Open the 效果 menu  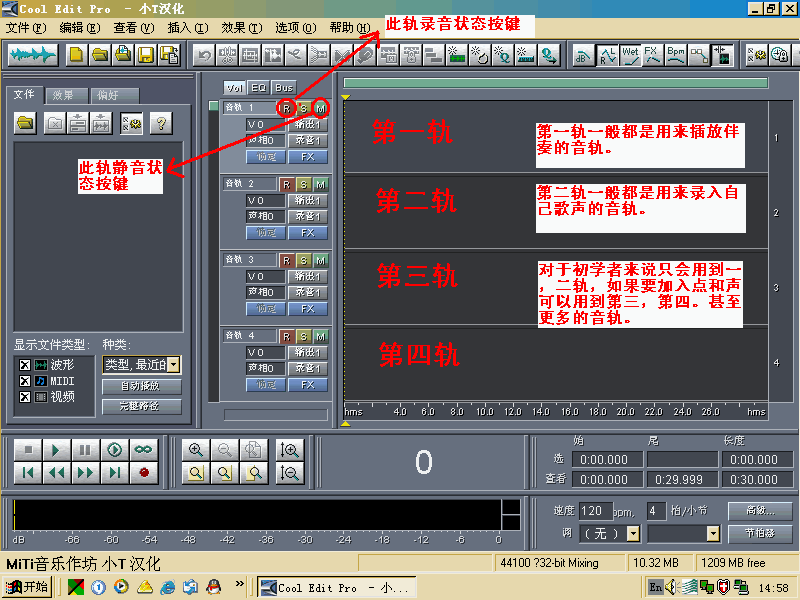coord(241,28)
